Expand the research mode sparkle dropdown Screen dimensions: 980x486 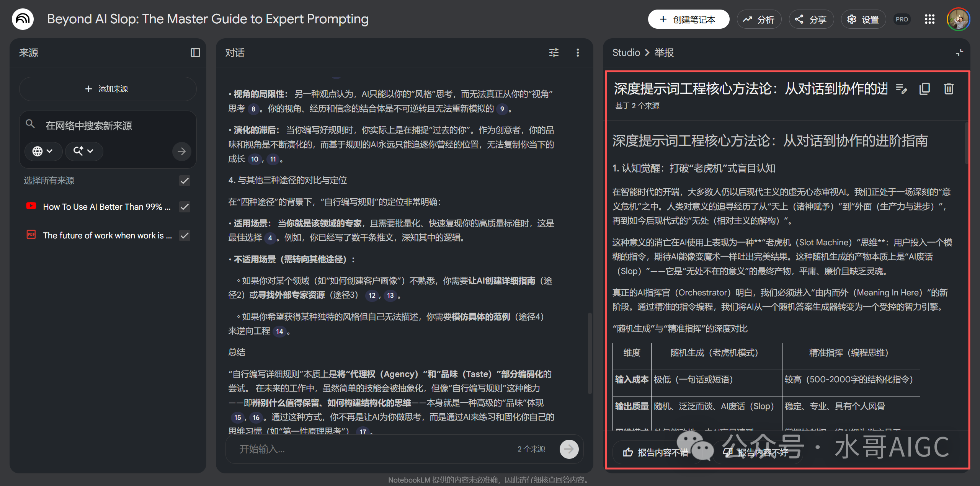click(83, 151)
